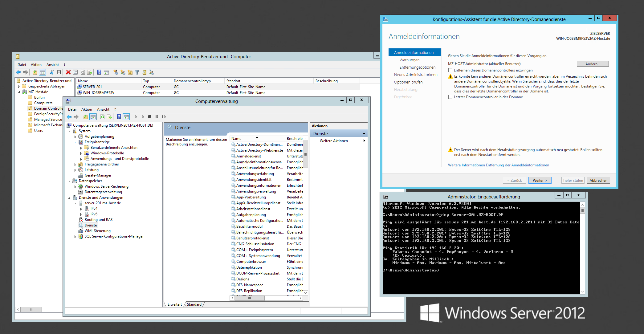Viewport: 644px width, 334px height.
Task: Expand the Gespeicherte Abfragen tree node
Action: (x=19, y=87)
